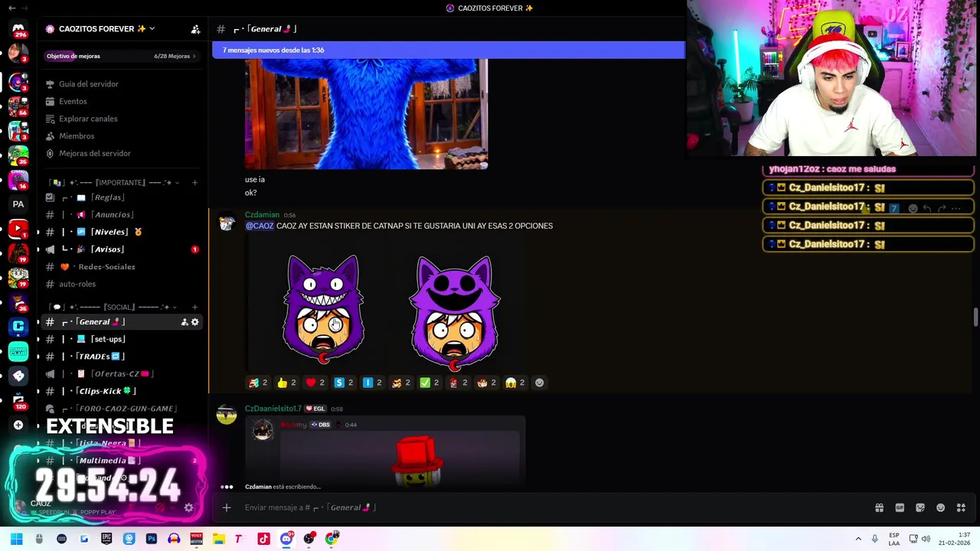Screen dimensions: 980x551
Task: Open the apps icon in message bar
Action: click(961, 507)
